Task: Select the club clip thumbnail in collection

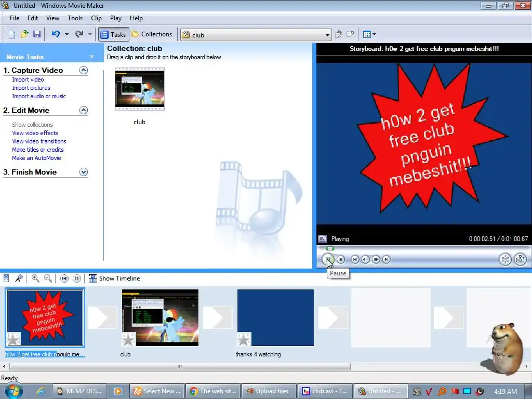Action: click(139, 89)
